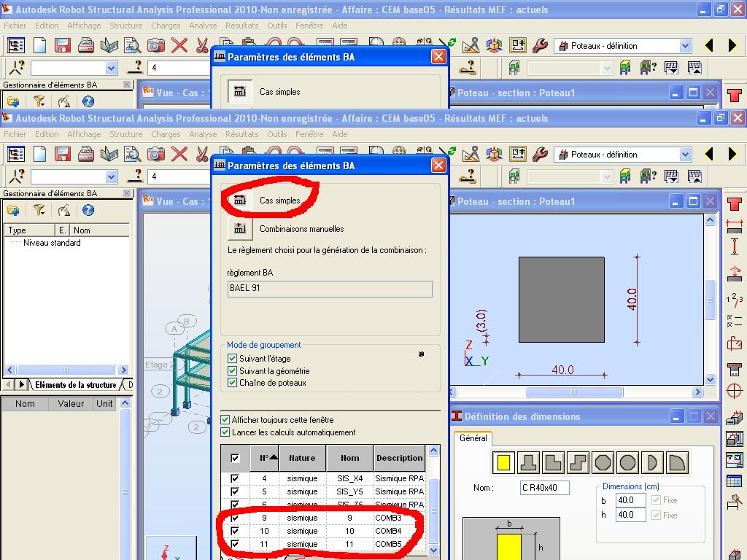Click left scroll arrow of Gestionnaire tree panel
The width and height of the screenshot is (747, 560).
coord(9,370)
